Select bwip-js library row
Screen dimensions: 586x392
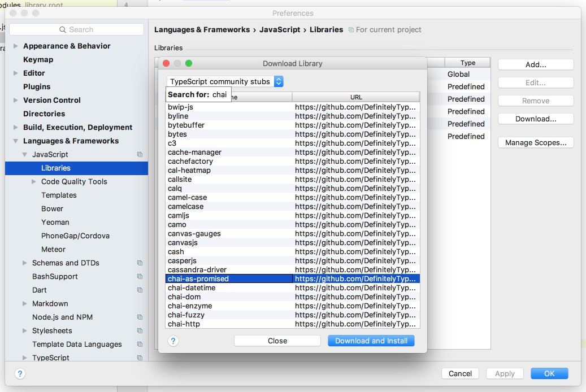[x=293, y=107]
